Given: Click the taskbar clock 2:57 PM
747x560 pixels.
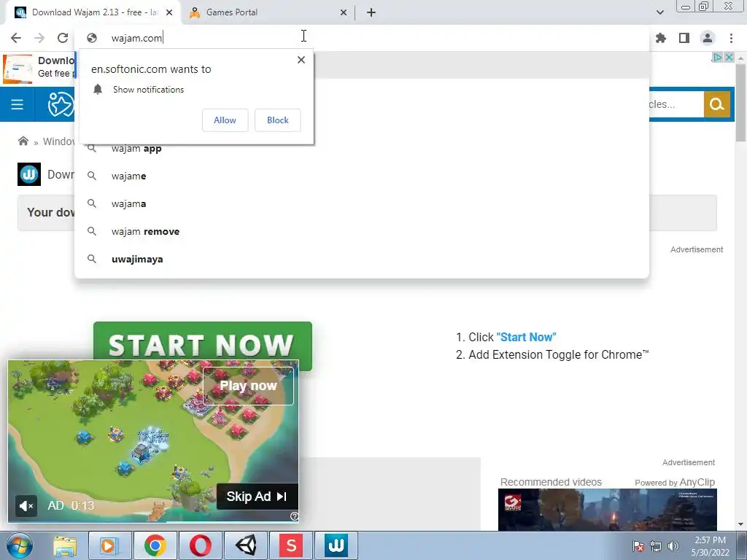Looking at the screenshot, I should [710, 546].
